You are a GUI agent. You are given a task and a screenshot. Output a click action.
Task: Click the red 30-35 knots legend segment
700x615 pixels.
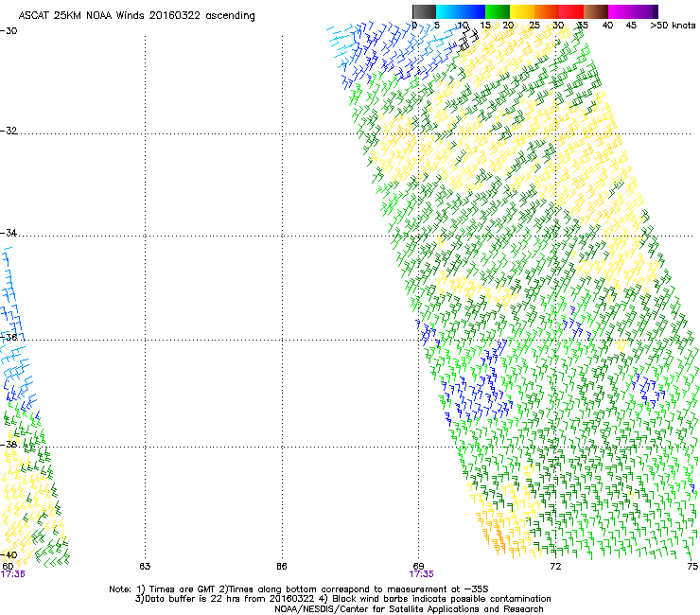pos(571,11)
